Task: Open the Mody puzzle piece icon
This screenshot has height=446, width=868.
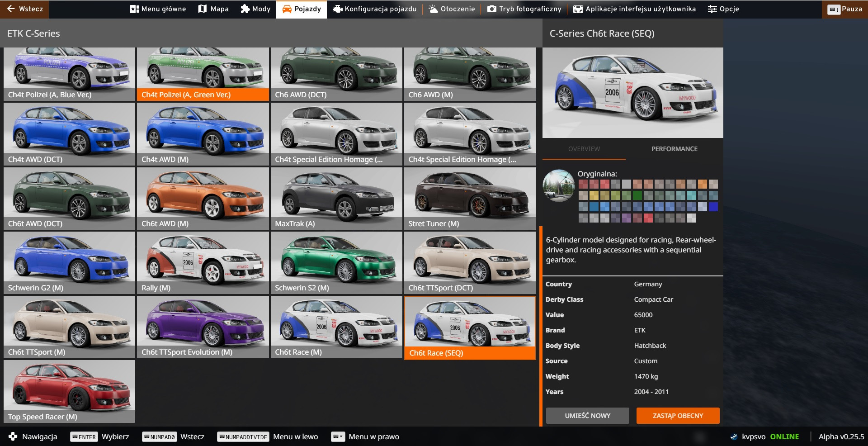Action: click(x=245, y=9)
